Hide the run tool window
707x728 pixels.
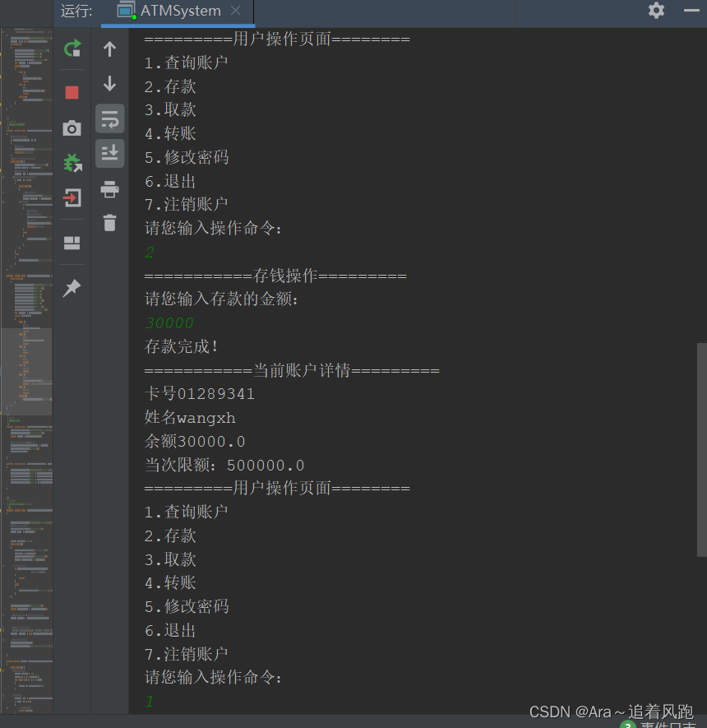(x=691, y=10)
